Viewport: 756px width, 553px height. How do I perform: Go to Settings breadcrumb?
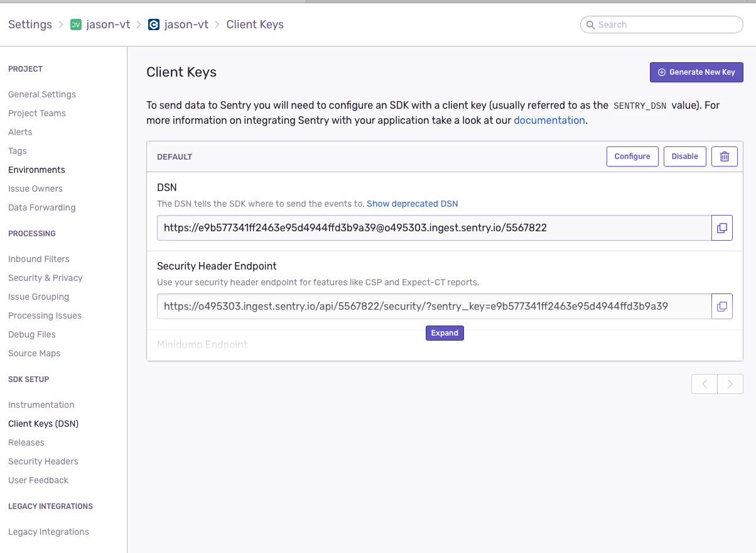coord(30,25)
